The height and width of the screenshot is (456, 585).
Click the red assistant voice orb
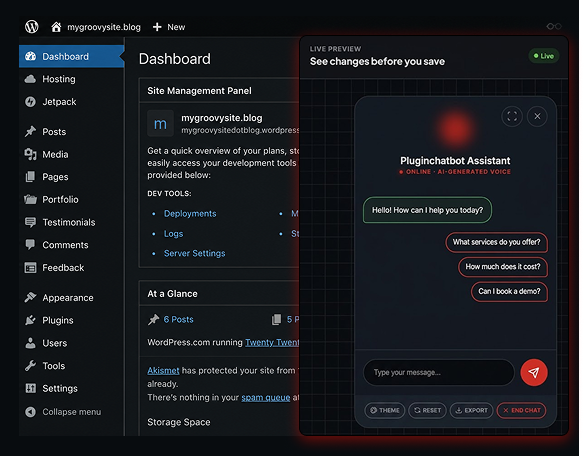pos(455,129)
